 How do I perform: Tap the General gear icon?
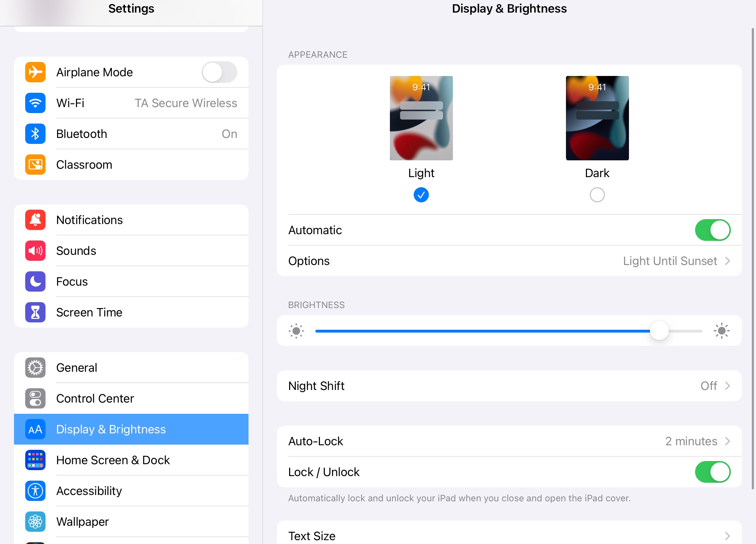click(x=35, y=368)
